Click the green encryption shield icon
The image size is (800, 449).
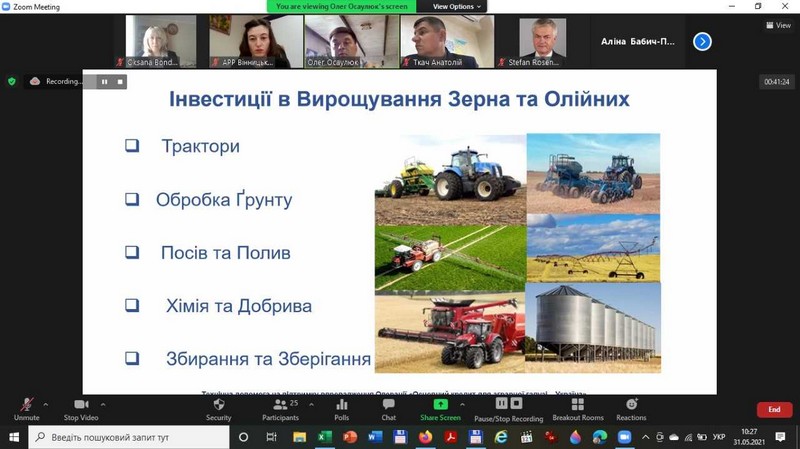click(x=12, y=81)
